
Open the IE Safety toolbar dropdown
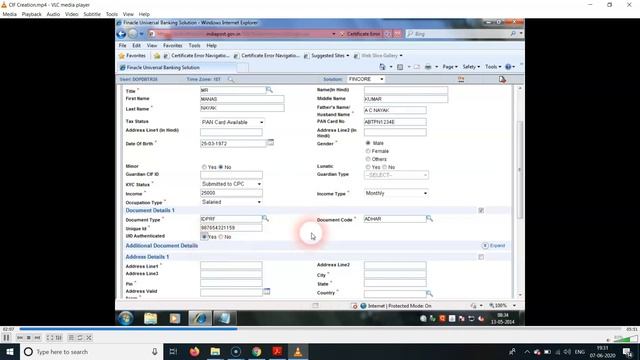click(x=471, y=67)
